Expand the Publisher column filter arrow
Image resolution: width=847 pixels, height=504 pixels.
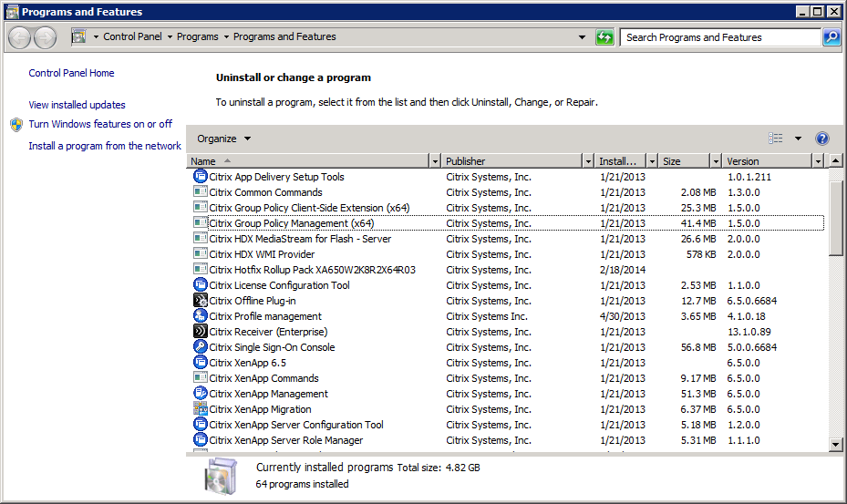[x=587, y=161]
